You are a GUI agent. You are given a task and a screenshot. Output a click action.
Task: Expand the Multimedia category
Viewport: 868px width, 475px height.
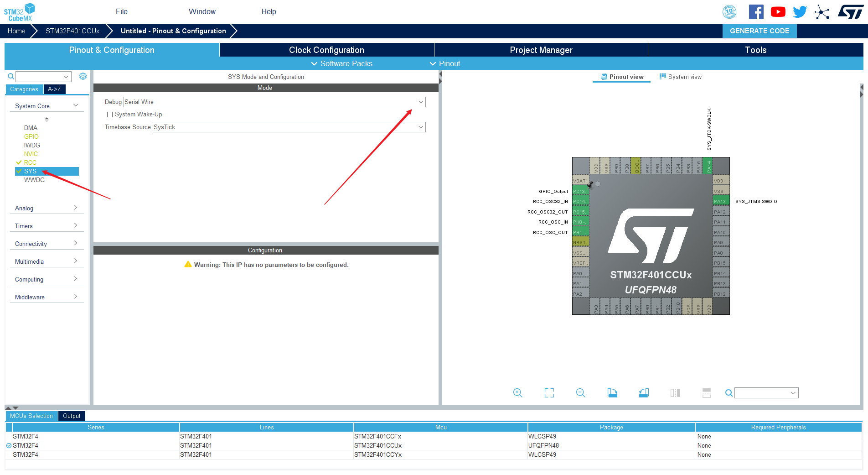pyautogui.click(x=46, y=261)
